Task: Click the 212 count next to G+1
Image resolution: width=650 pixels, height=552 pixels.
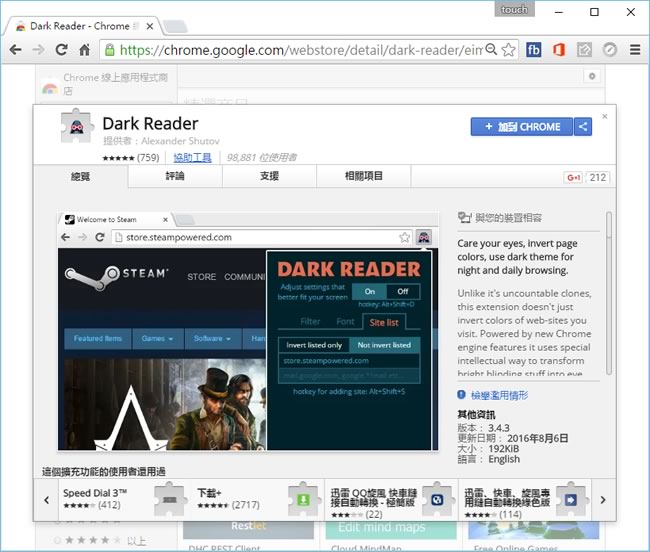Action: point(597,178)
